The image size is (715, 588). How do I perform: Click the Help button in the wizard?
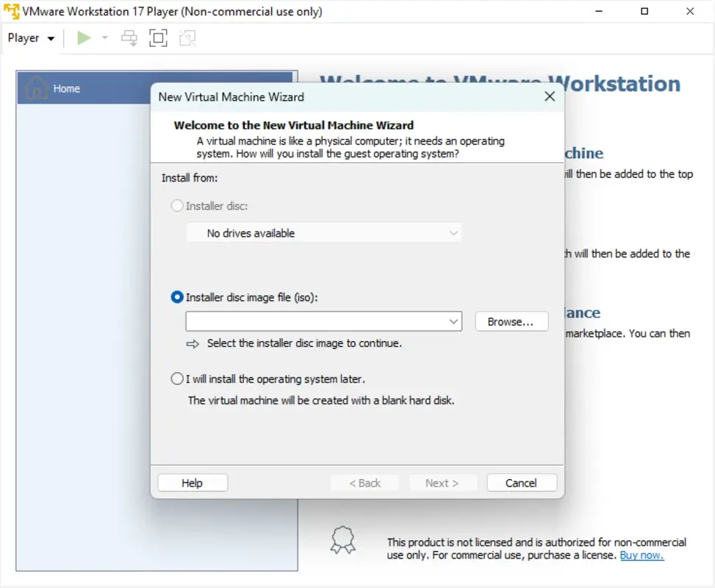pos(192,483)
